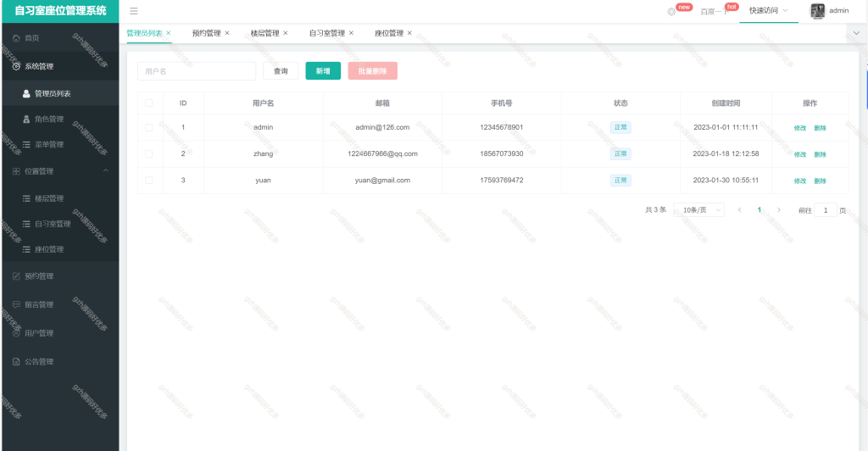Click the 新增 add button
868x451 pixels.
click(x=323, y=71)
